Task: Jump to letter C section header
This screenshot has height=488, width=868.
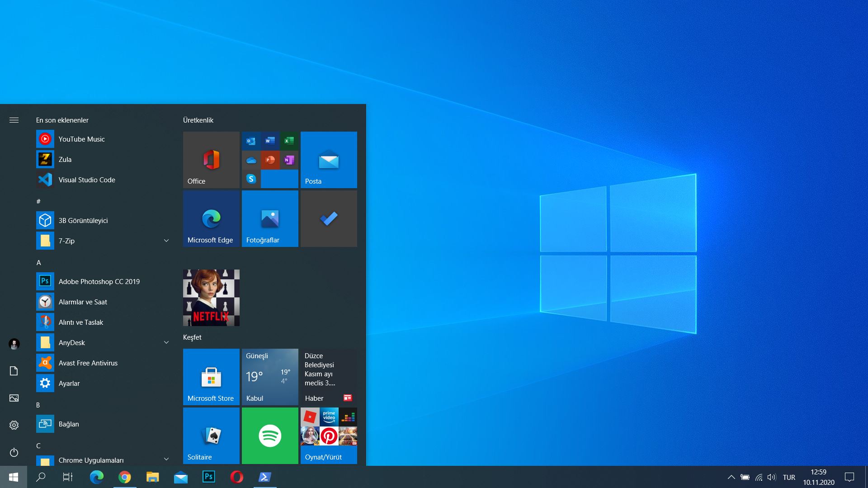Action: 38,445
